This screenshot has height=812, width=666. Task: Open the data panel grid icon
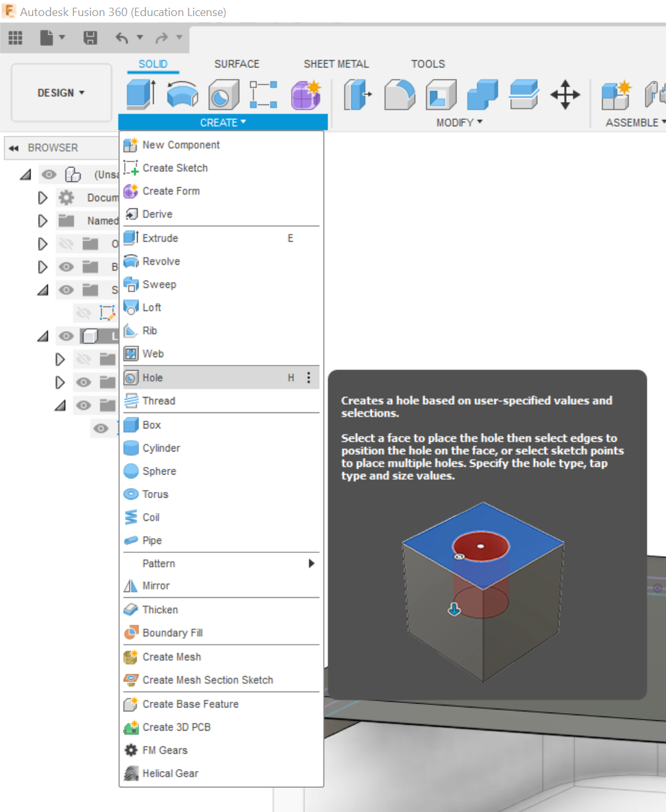(x=15, y=38)
